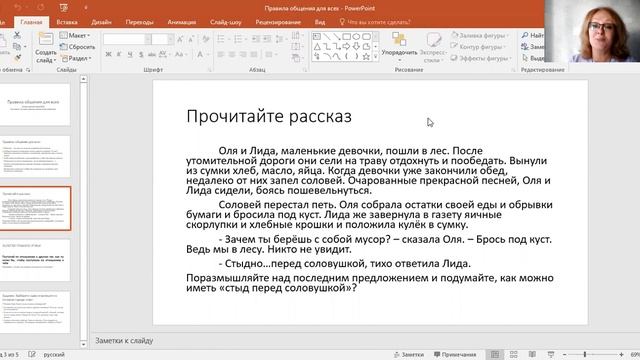Image resolution: width=640 pixels, height=360 pixels.
Task: Click the increase list indent icon
Action: click(x=267, y=39)
